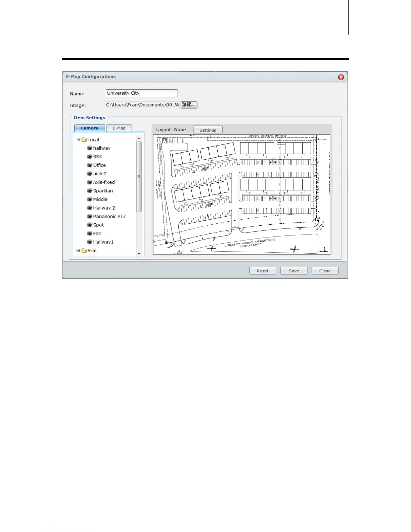The image size is (411, 532).
Task: Browse for an image file
Action: [189, 105]
